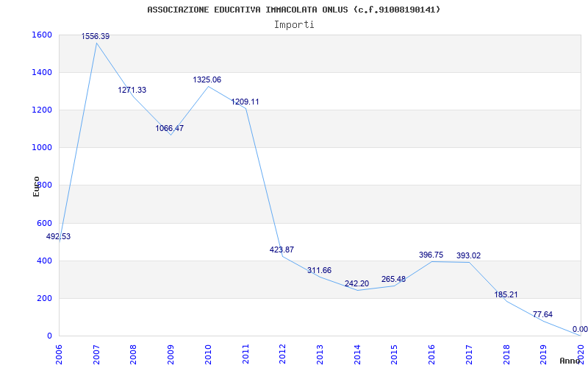Click the 2008 x-axis year label
This screenshot has height=368, width=588.
(x=134, y=354)
